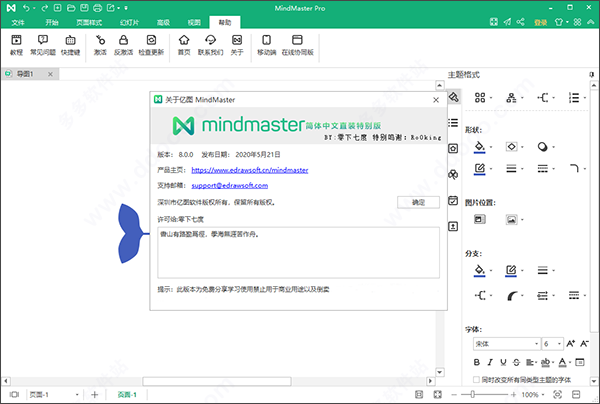Viewport: 600px width, 404px height.
Task: Click the Redo arrow in title bar
Action: click(45, 8)
